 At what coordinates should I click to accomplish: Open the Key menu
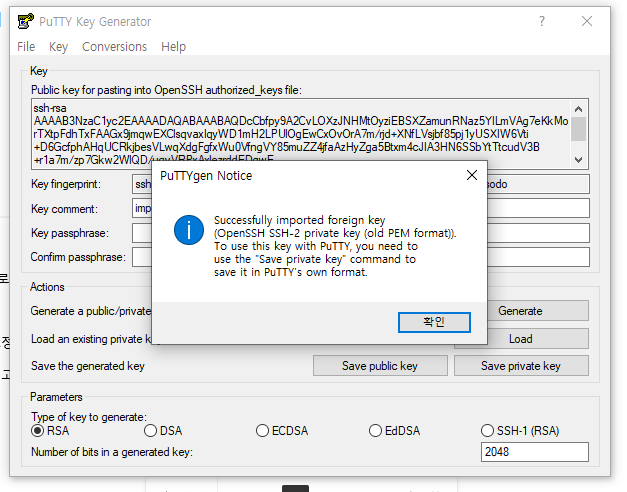(x=58, y=47)
